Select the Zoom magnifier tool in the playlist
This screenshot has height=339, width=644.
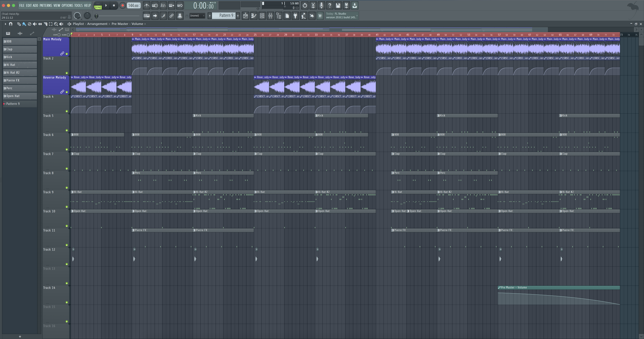pos(56,24)
